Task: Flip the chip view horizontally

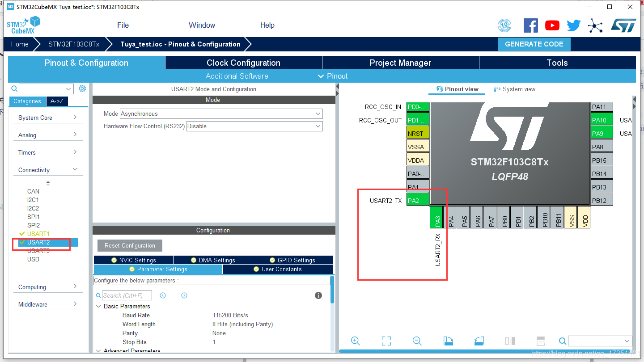Action: coord(510,341)
